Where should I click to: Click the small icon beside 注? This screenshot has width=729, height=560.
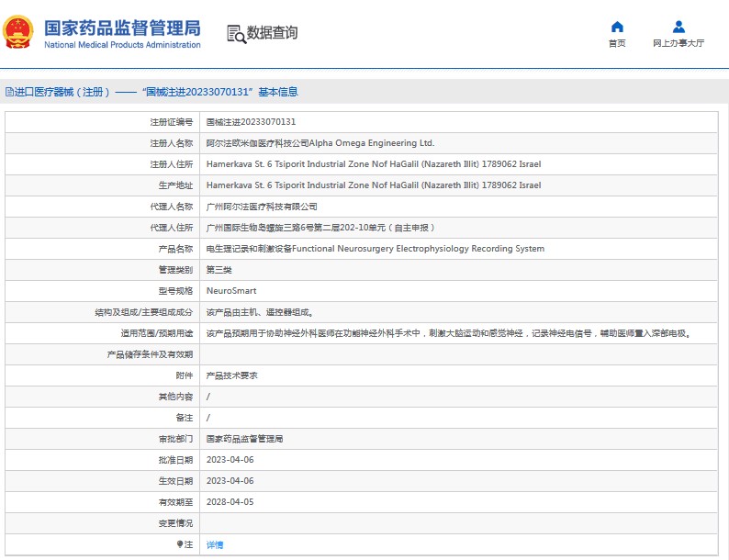(179, 544)
